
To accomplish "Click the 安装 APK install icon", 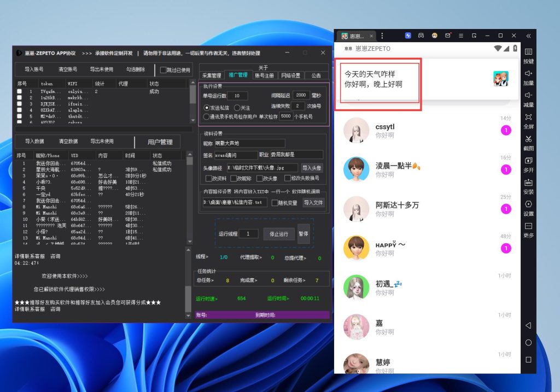I will click(528, 185).
